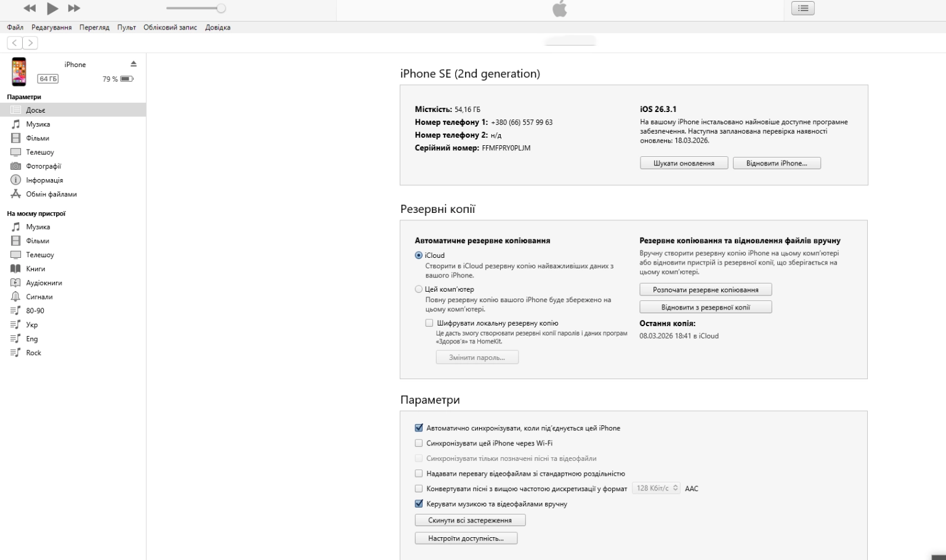Eject the iPhone with the eject icon
This screenshot has height=560, width=946.
[x=134, y=64]
